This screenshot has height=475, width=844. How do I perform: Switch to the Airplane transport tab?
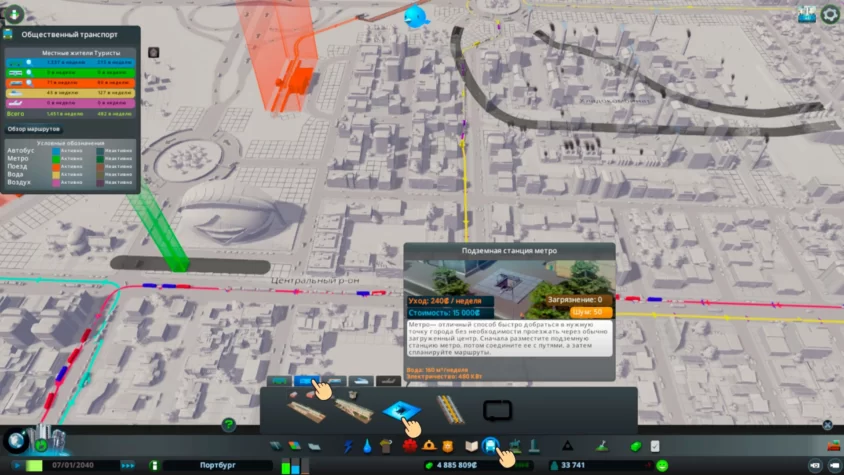[x=388, y=381]
